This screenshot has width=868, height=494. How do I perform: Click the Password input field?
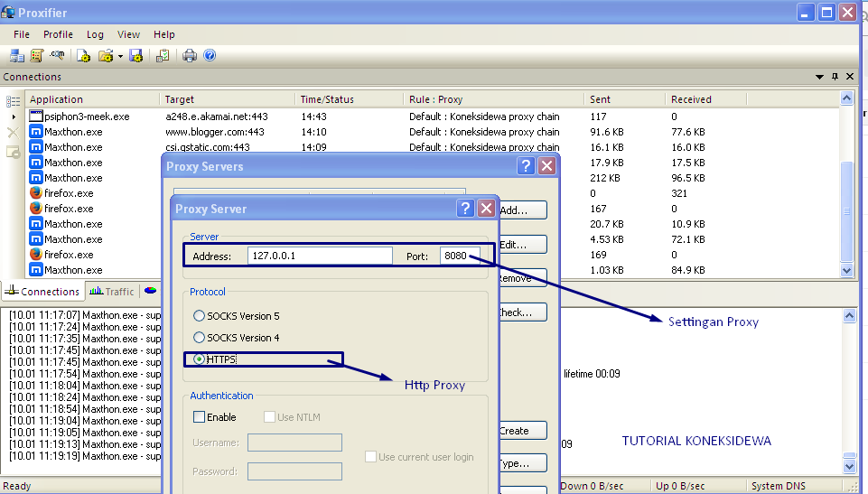click(x=294, y=471)
